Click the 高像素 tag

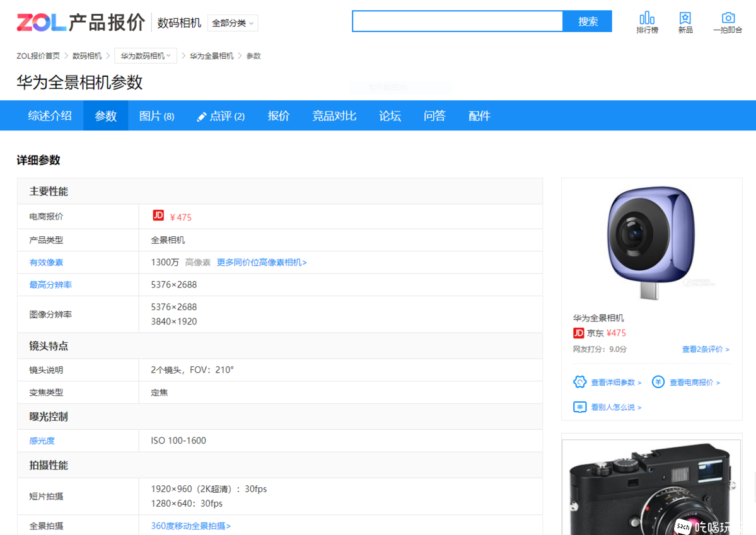(x=198, y=262)
